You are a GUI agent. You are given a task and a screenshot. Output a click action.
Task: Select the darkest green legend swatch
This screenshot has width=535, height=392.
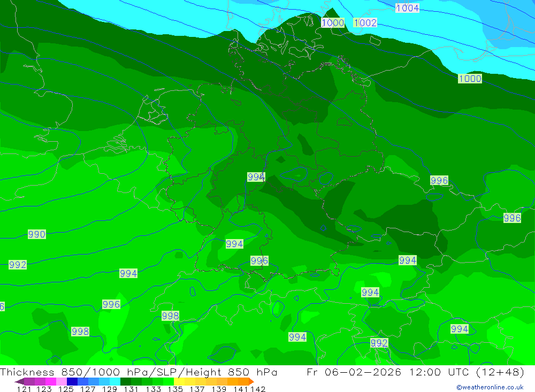[126, 381]
